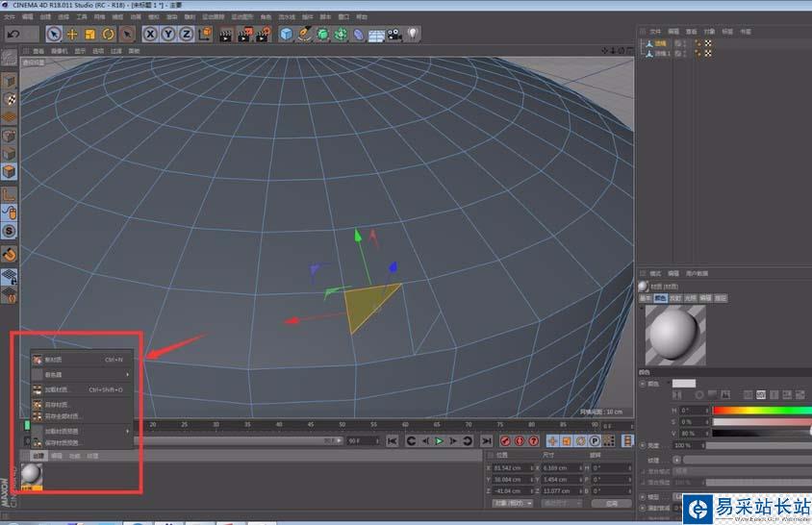Select the Scale tool
The image size is (812, 525).
[x=89, y=34]
